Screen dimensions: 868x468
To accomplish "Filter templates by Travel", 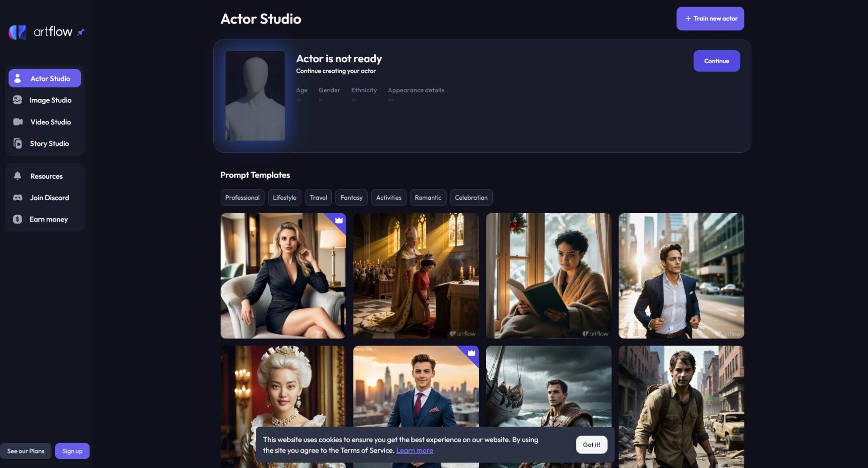I will pyautogui.click(x=318, y=198).
